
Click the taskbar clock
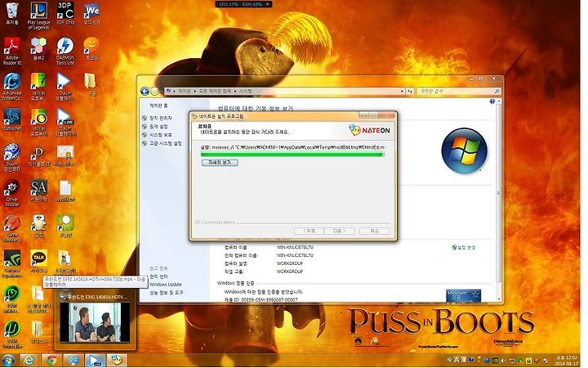pyautogui.click(x=566, y=361)
